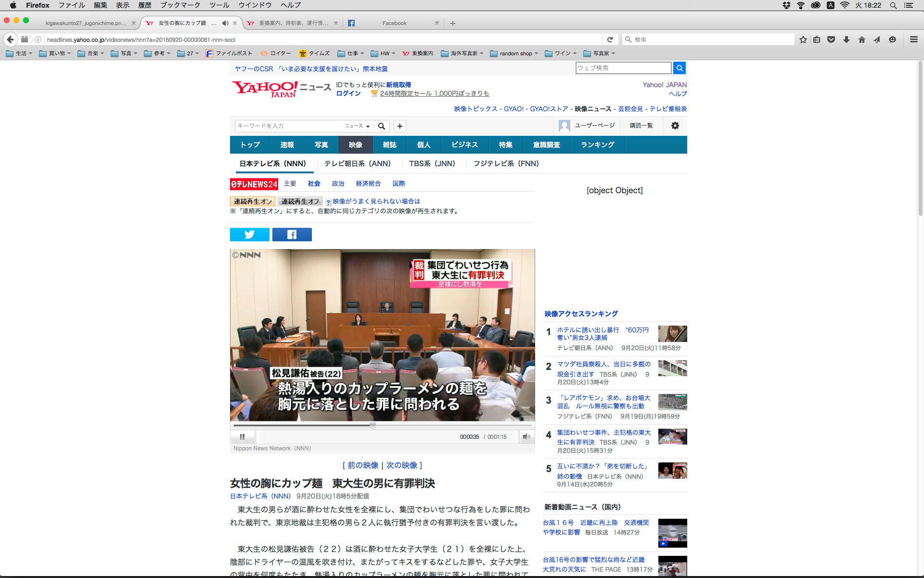Select the テレビ朝日系 (ANN) tab

pyautogui.click(x=357, y=164)
